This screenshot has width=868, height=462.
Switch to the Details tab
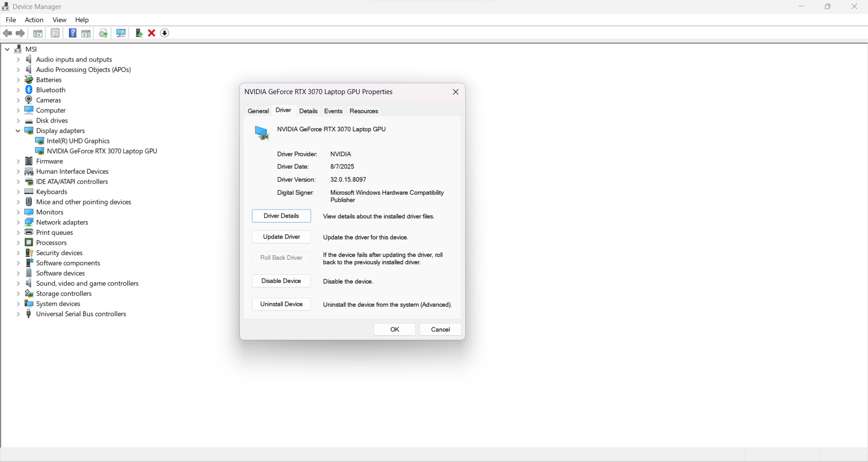coord(308,111)
